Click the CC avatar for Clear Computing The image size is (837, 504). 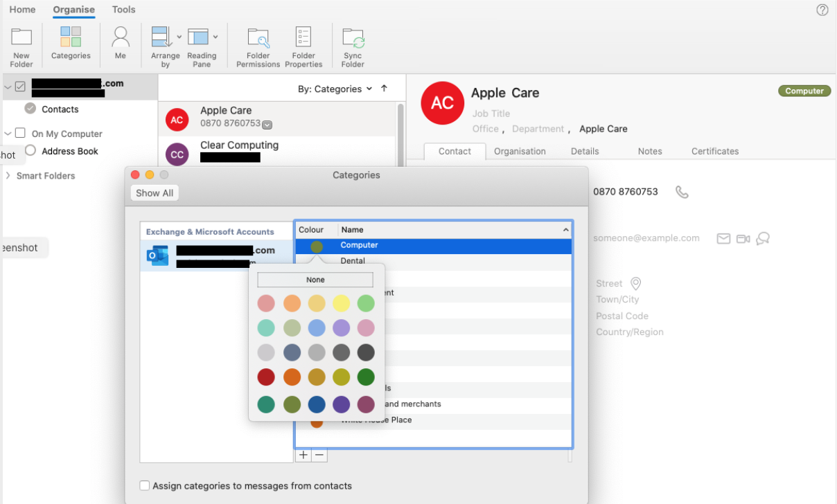tap(177, 154)
